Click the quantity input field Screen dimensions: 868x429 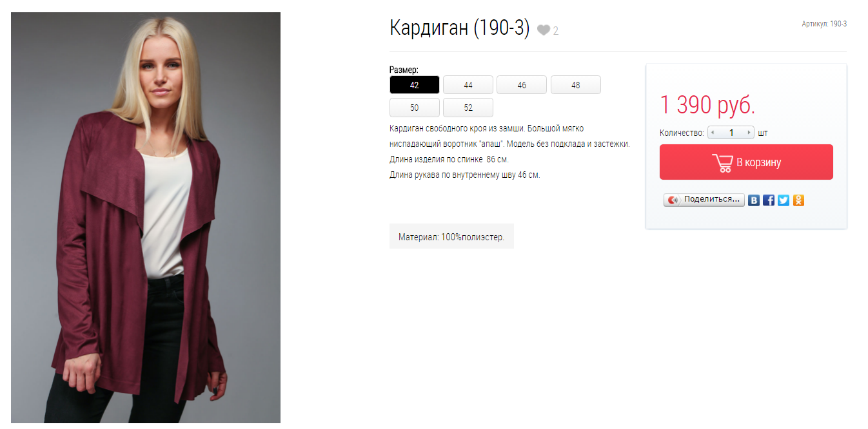(731, 133)
